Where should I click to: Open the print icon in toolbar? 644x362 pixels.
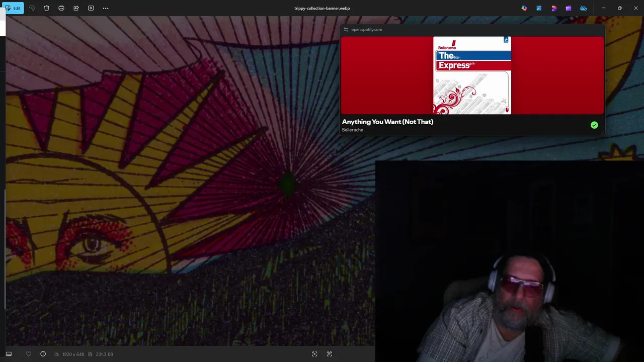[61, 8]
